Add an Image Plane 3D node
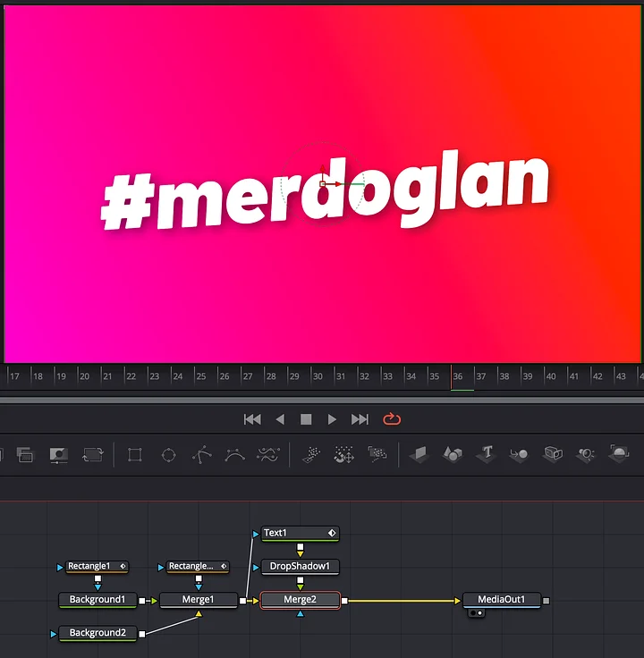 (x=419, y=454)
